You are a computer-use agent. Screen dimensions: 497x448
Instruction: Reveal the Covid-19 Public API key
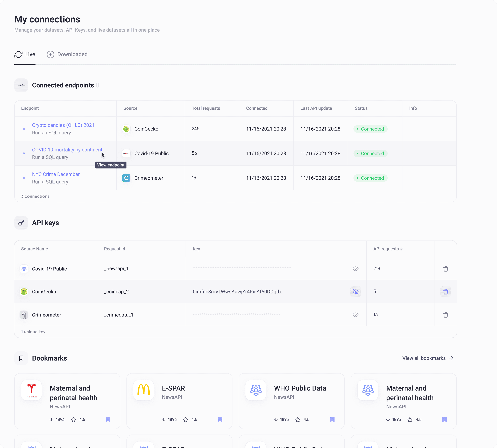tap(355, 269)
